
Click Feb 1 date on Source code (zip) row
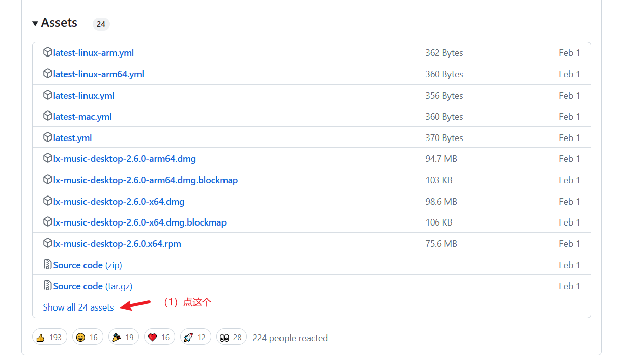tap(570, 265)
